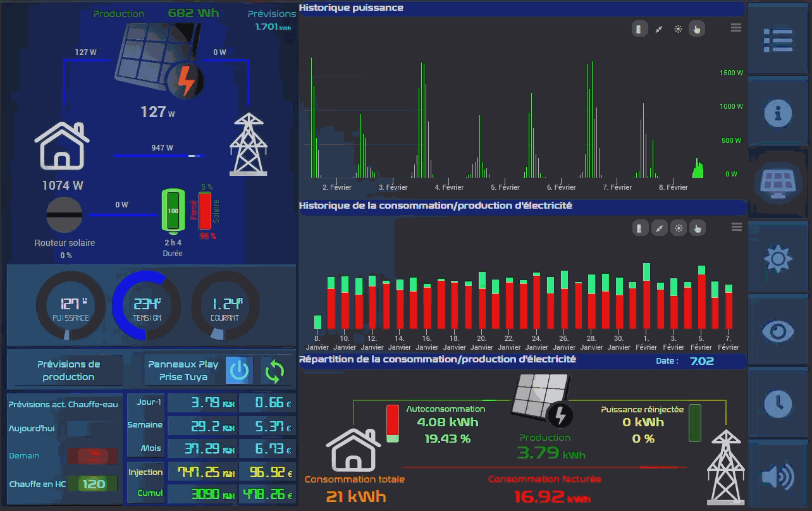812x511 pixels.
Task: Select the Panneaux Play Prise Tuya label
Action: (x=183, y=371)
